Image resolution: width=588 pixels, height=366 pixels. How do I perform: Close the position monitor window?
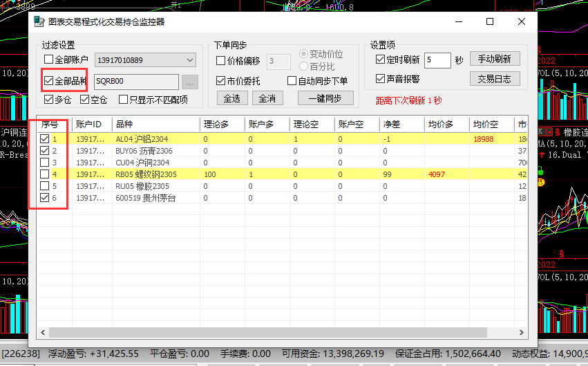coord(521,22)
